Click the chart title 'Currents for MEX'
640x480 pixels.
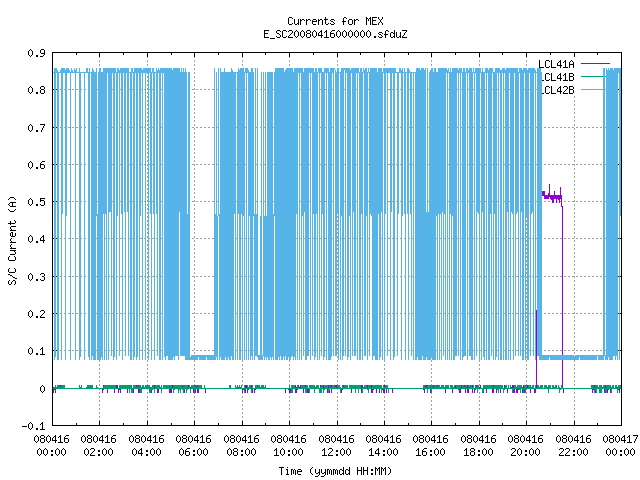(x=335, y=21)
